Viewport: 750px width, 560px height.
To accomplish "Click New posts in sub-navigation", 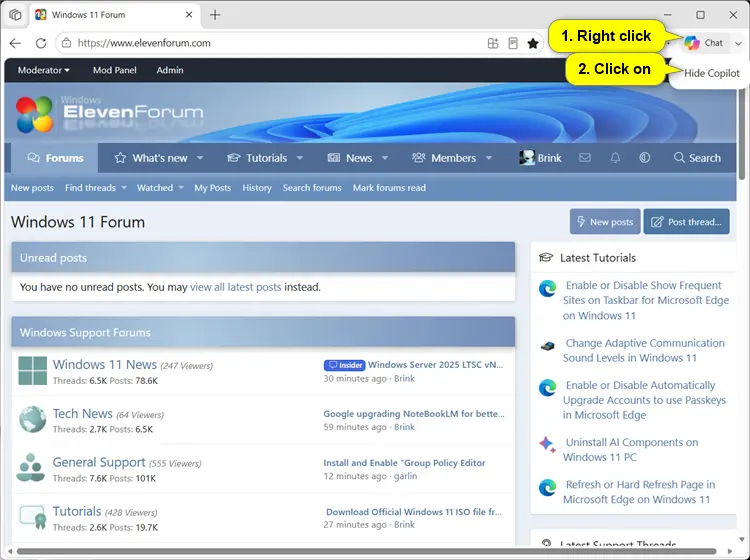I will pos(32,188).
